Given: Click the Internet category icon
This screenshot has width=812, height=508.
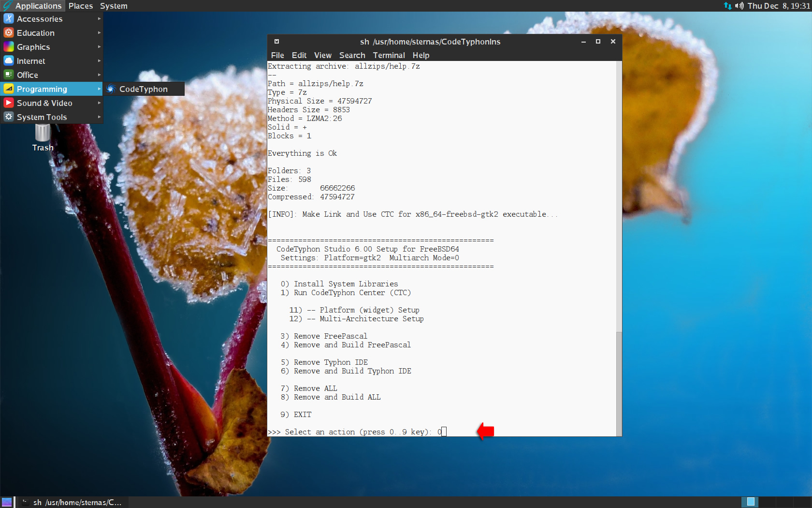Looking at the screenshot, I should point(9,61).
